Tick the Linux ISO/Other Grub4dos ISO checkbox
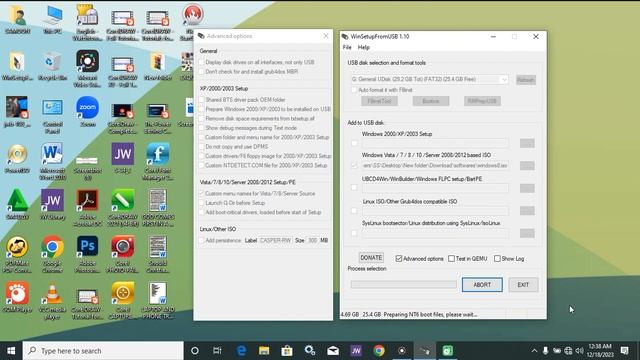640x360 pixels. click(x=354, y=211)
